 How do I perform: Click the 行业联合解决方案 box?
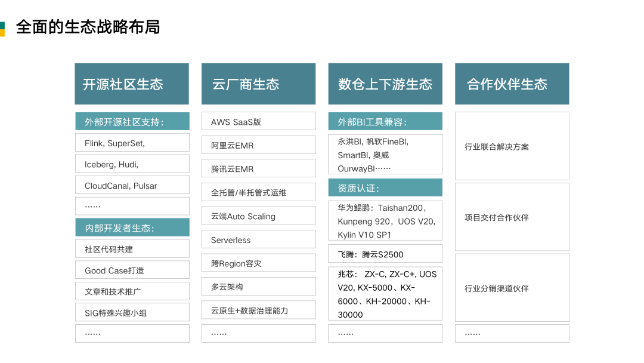click(x=512, y=146)
